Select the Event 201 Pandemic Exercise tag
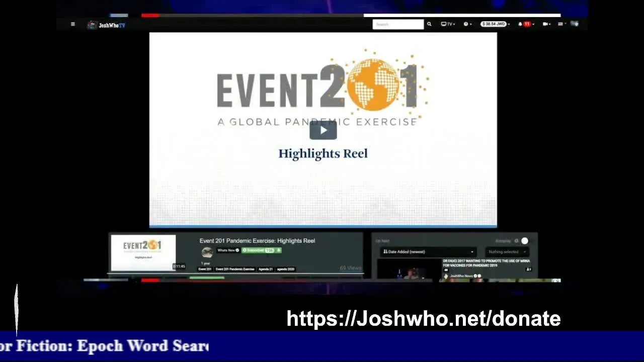Screen dimensions: 644x362 [x=235, y=269]
